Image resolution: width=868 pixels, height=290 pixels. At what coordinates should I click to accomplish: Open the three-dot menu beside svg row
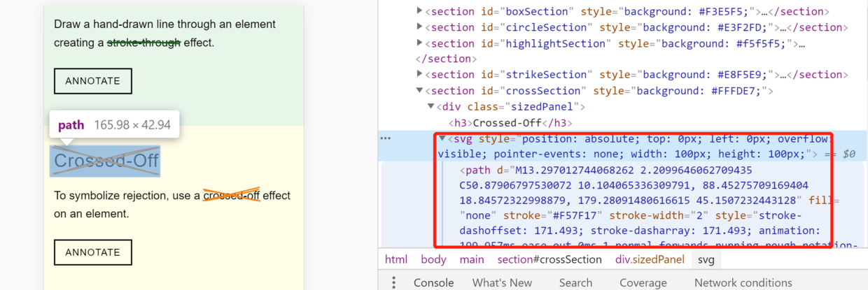[x=386, y=138]
